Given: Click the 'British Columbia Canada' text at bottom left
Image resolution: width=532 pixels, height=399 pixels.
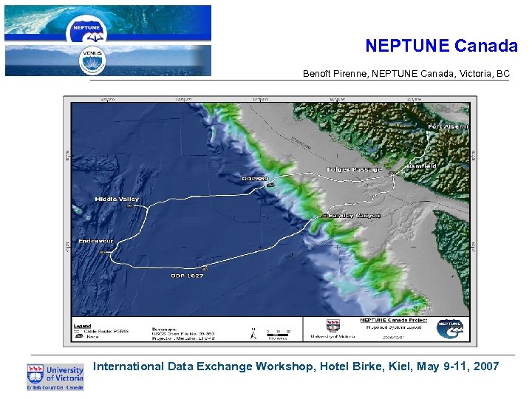Looking at the screenshot, I should (55, 387).
